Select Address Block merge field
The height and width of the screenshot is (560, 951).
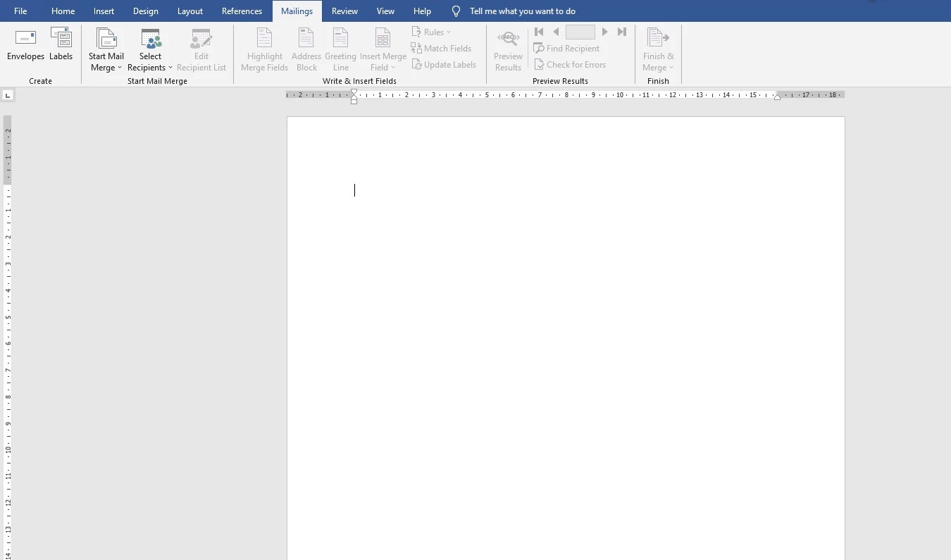(306, 48)
